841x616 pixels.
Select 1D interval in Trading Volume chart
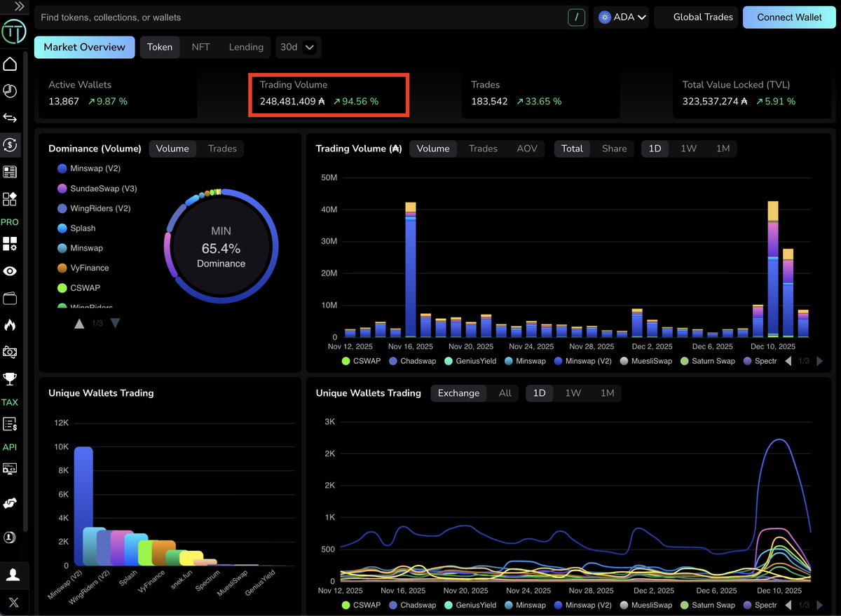[655, 149]
